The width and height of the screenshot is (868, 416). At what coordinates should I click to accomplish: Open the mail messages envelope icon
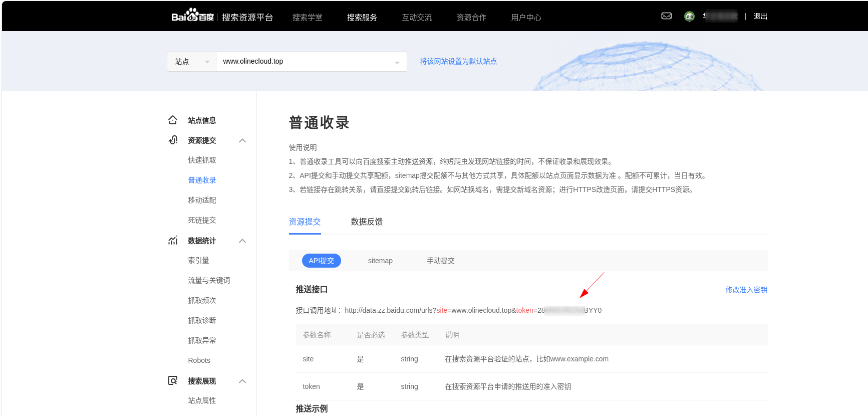pyautogui.click(x=666, y=16)
